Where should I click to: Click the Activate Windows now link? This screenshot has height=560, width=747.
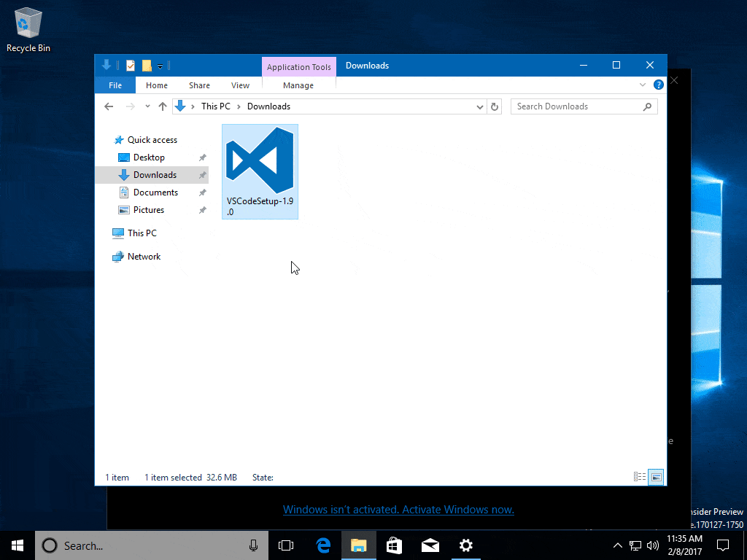pyautogui.click(x=398, y=509)
